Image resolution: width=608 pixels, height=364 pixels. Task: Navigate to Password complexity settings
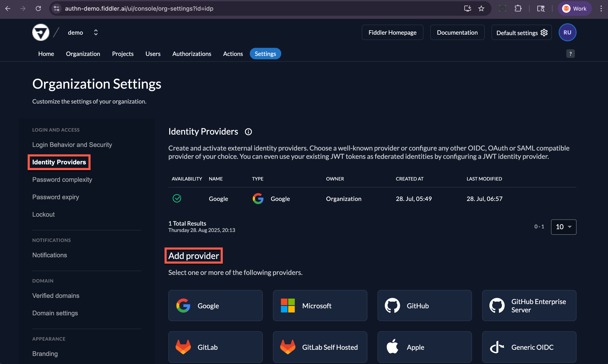[x=62, y=179]
